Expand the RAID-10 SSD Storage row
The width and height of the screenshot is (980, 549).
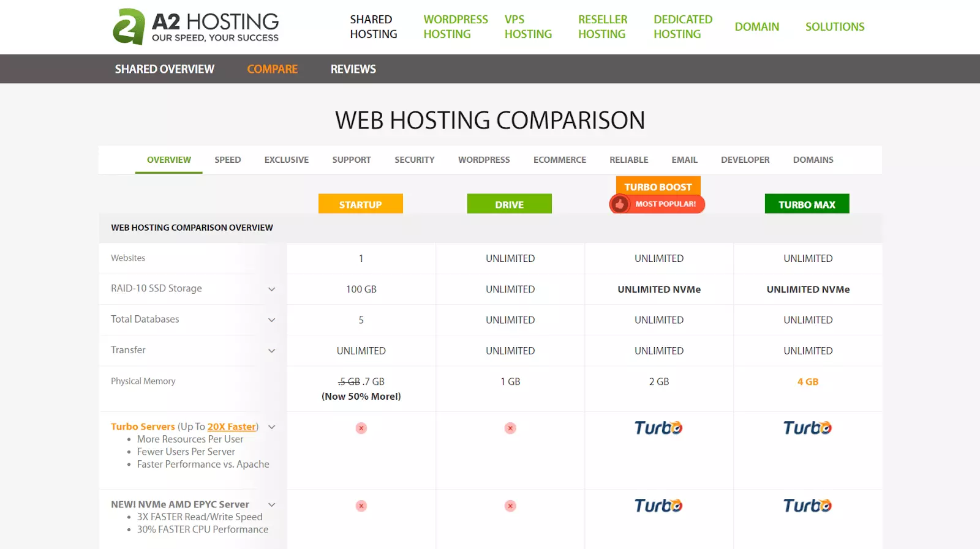click(x=271, y=289)
